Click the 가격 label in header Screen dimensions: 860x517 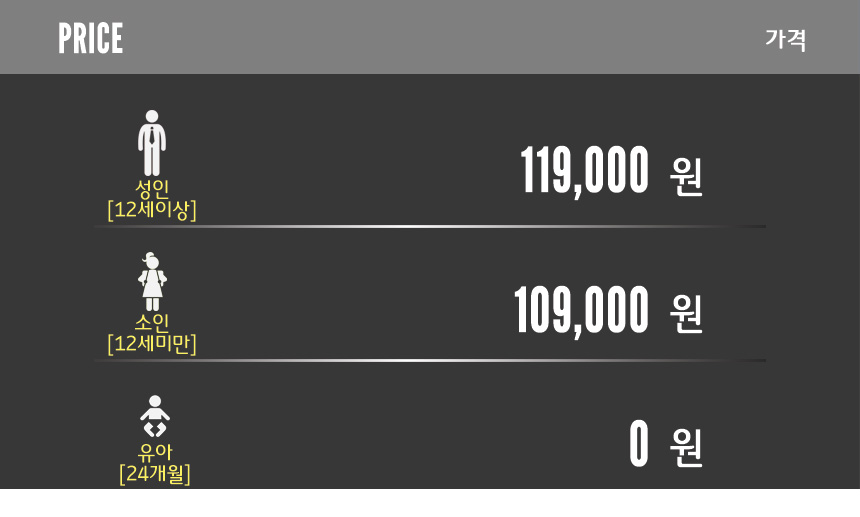point(785,40)
